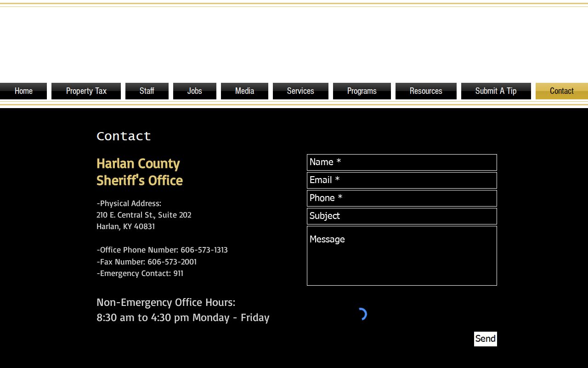Select address line 210 E. Central St.

coord(144,215)
